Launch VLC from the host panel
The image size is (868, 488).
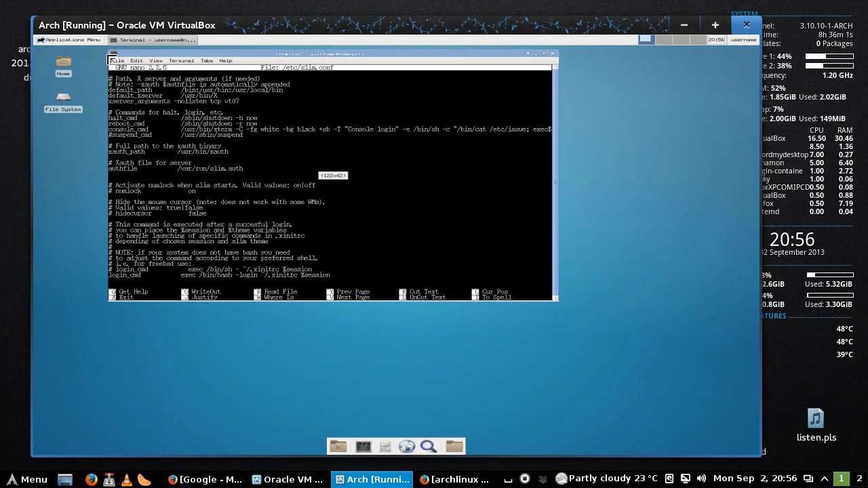(x=127, y=479)
